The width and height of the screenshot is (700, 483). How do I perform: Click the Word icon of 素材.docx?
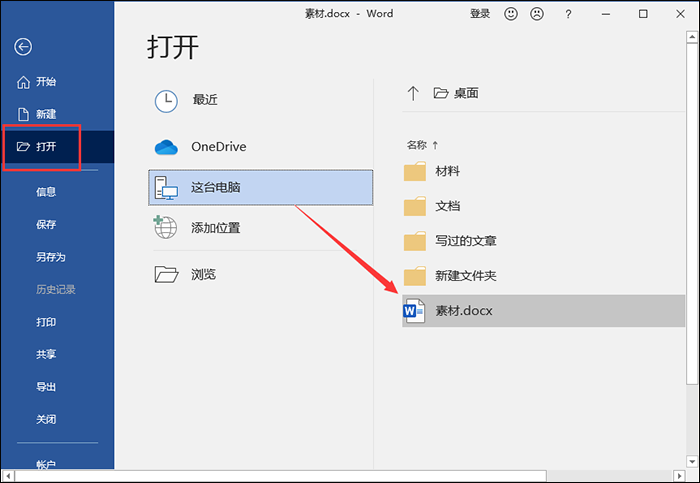click(x=414, y=311)
